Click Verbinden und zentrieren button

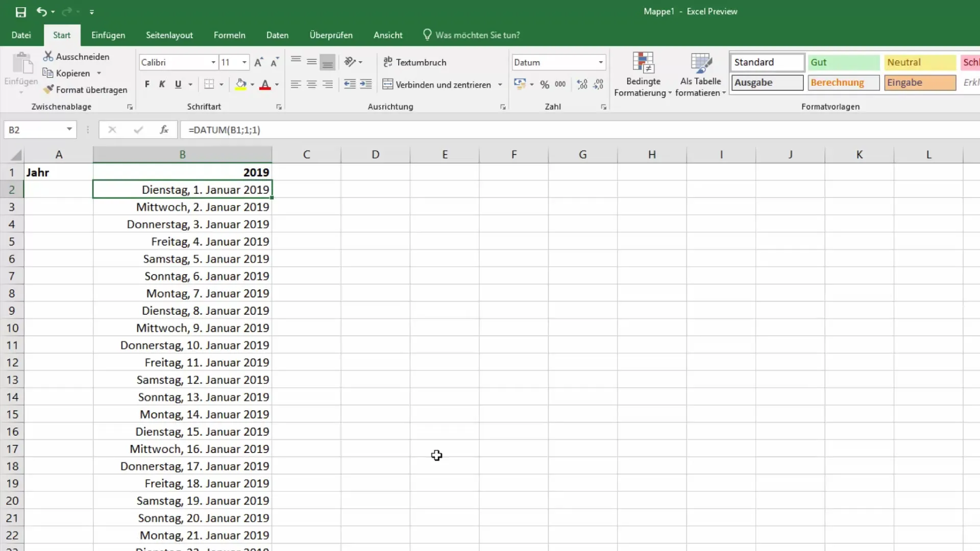[437, 85]
